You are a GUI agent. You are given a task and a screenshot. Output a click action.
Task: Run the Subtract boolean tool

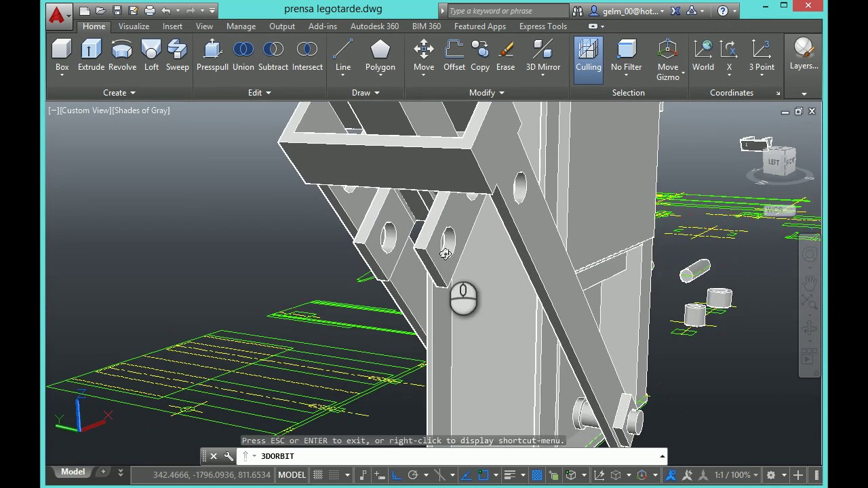273,56
